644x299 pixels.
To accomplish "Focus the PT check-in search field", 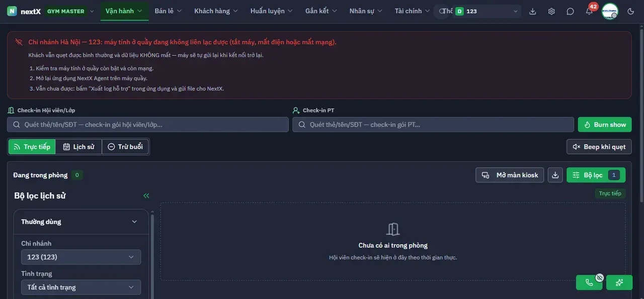I will point(433,125).
